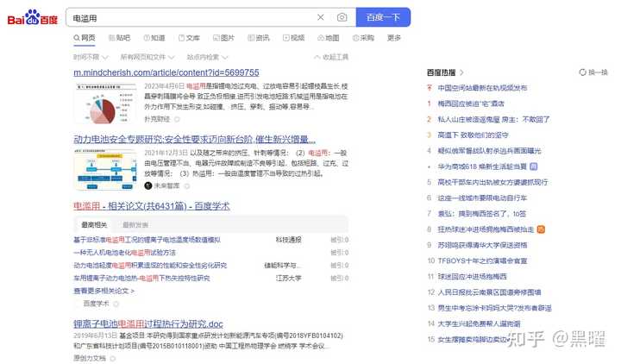Expand the 站点内检索 filter dropdown

pyautogui.click(x=207, y=57)
